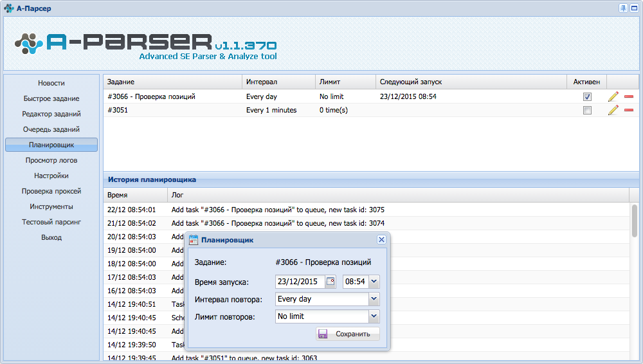Close the Планировщик dialog

click(x=381, y=240)
